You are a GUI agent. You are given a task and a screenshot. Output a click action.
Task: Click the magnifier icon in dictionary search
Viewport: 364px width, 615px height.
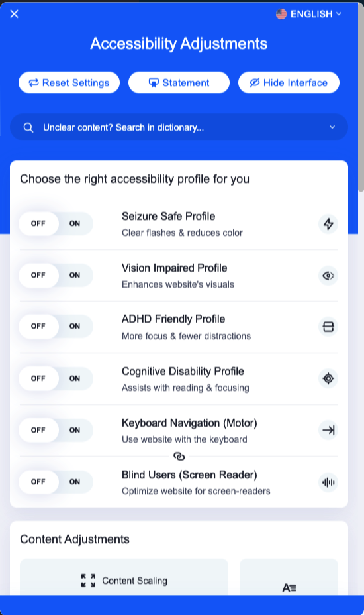click(28, 127)
